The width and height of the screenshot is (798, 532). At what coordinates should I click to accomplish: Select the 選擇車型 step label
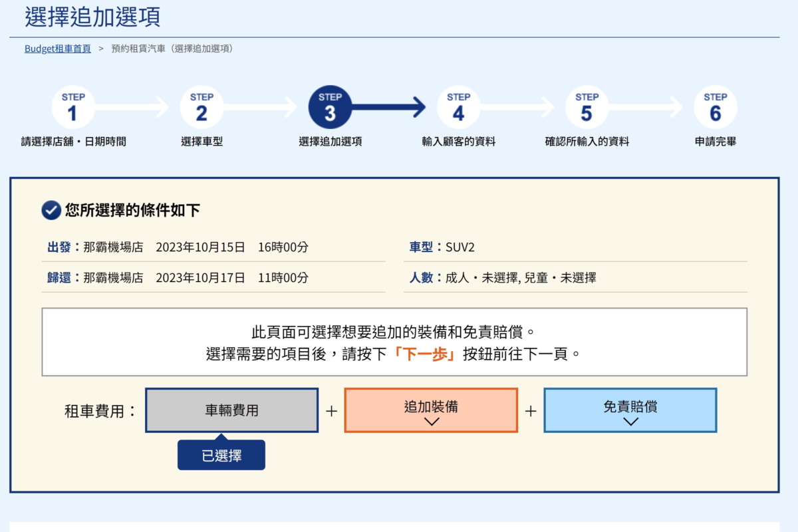pos(201,142)
